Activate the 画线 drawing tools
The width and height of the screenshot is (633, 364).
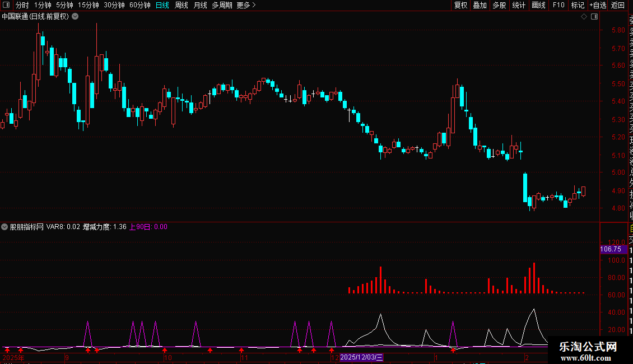[538, 5]
